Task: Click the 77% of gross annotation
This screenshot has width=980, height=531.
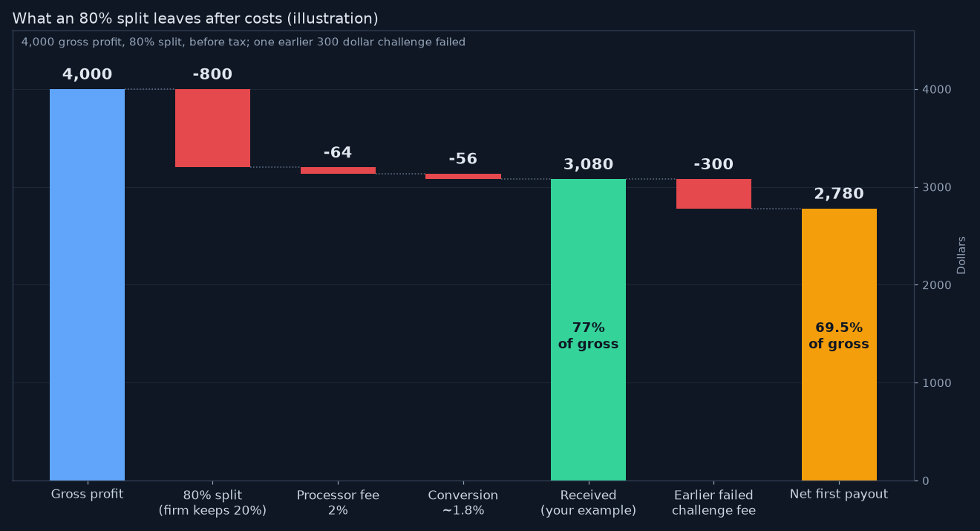Action: point(588,336)
